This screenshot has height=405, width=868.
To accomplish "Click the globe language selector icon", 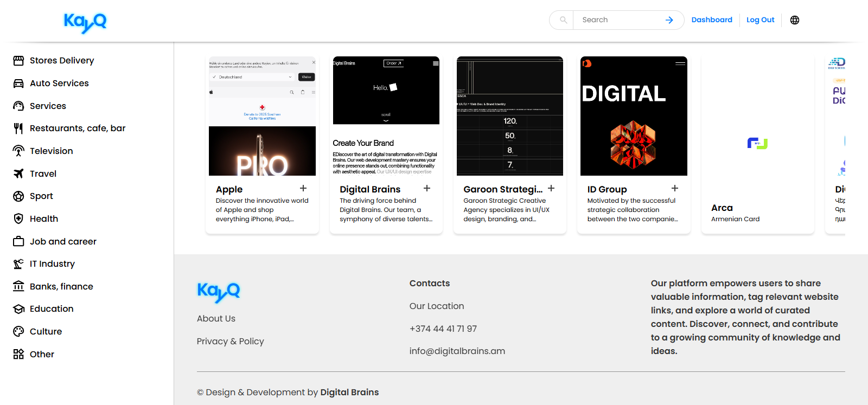I will coord(795,20).
